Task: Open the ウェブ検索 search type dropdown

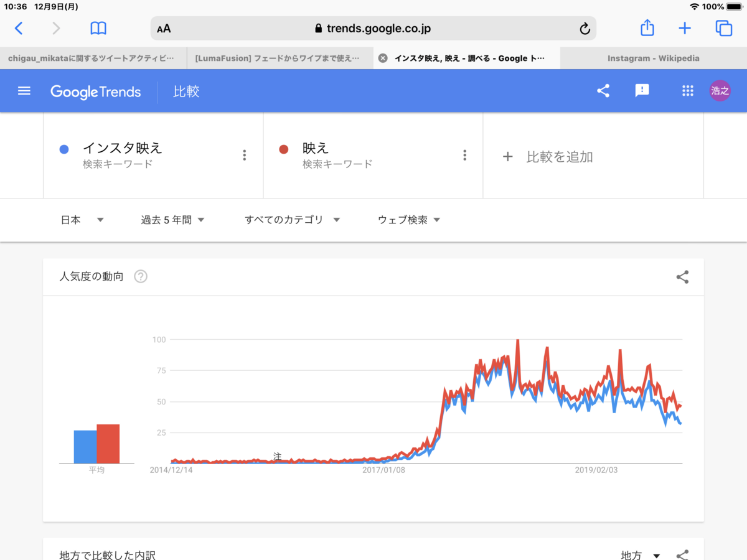Action: (x=409, y=220)
